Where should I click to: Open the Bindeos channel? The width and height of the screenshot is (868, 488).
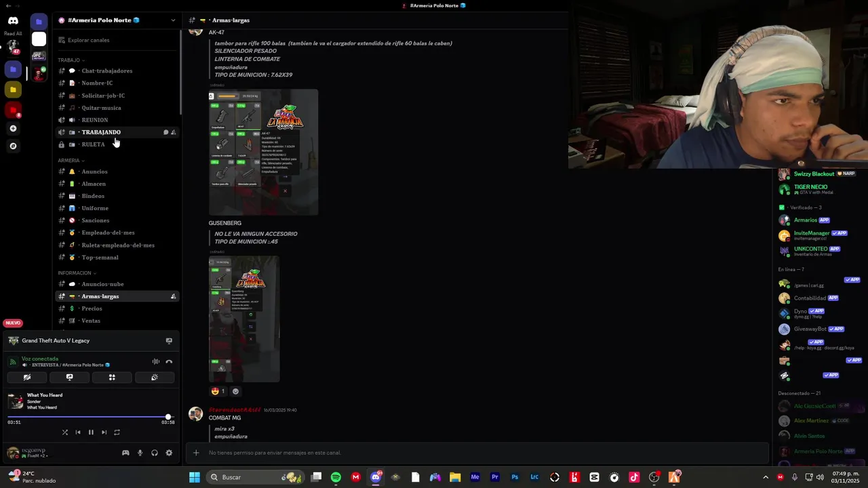pos(117,196)
